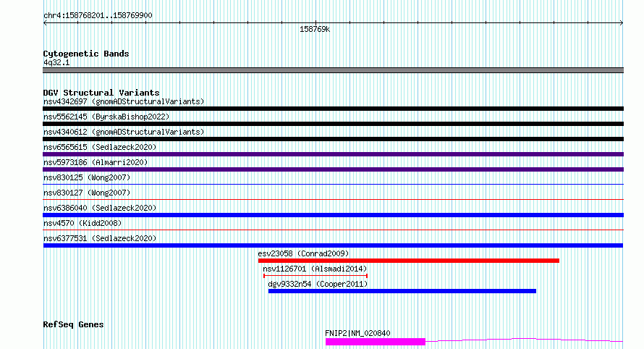Open variant dgv9332n54 (Cooper2011)
Viewport: 644px width, 349px height.
pos(318,284)
